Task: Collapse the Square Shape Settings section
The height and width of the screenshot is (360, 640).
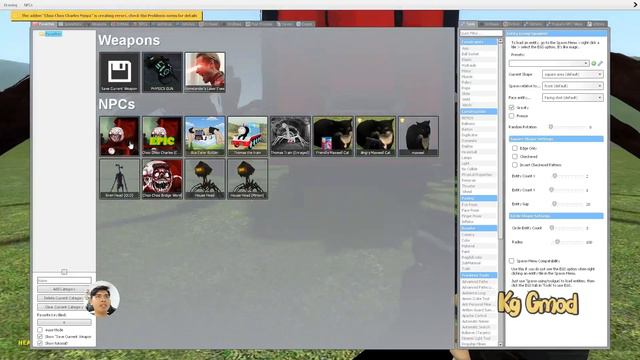Action: (556, 139)
